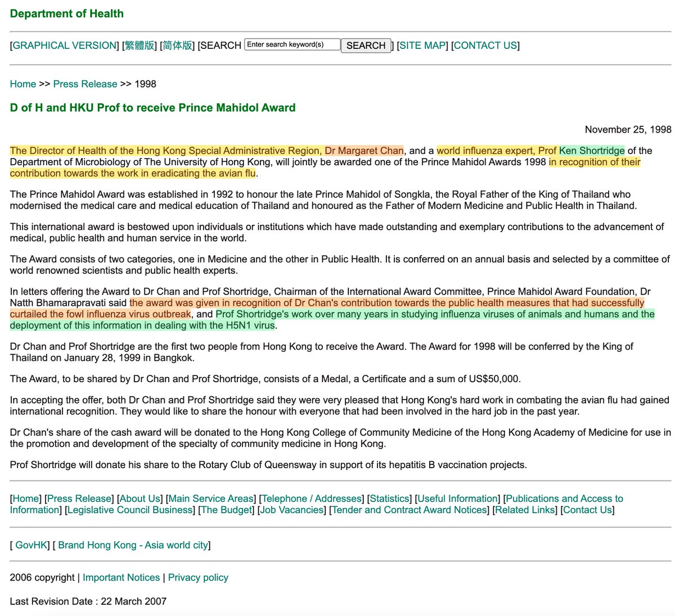Switch to Traditional Chinese version (繁體版)

(139, 46)
